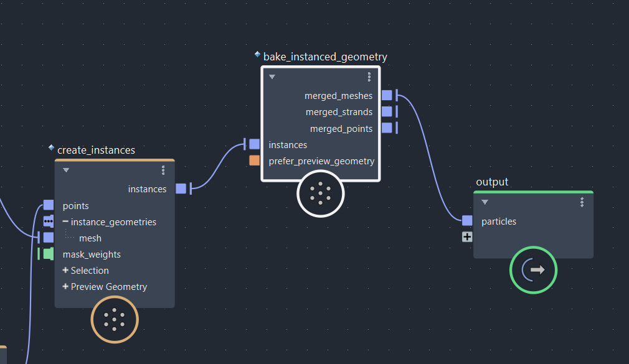The width and height of the screenshot is (629, 364).
Task: Click the particles input socket on output
Action: (x=467, y=220)
